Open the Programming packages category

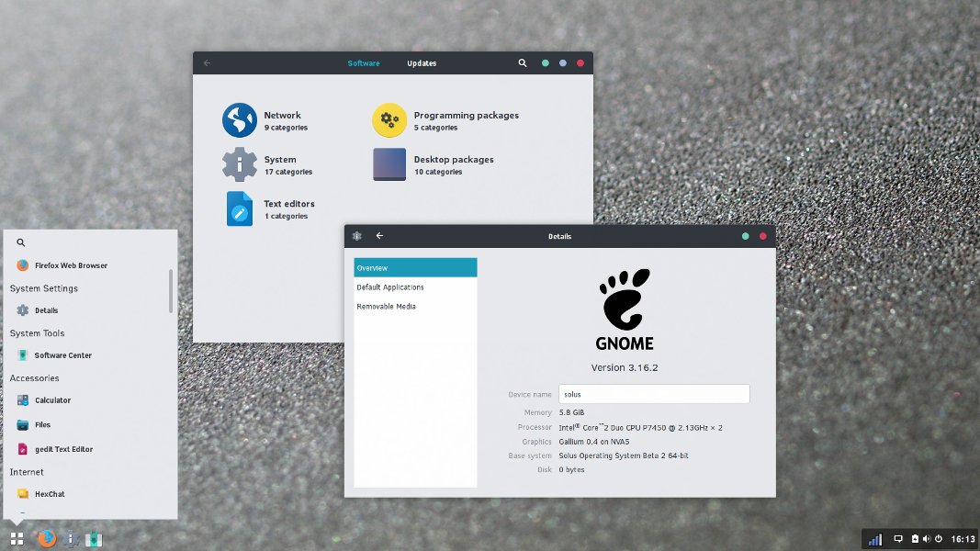point(445,120)
